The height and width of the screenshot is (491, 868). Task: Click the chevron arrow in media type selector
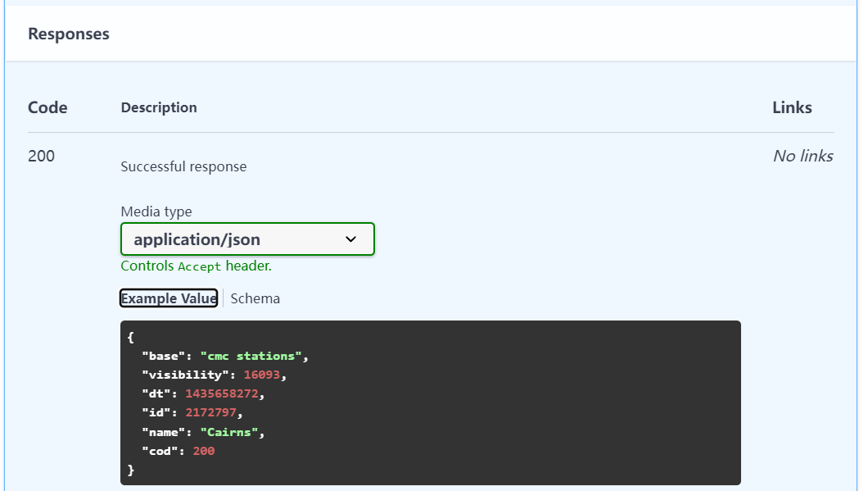click(x=350, y=239)
